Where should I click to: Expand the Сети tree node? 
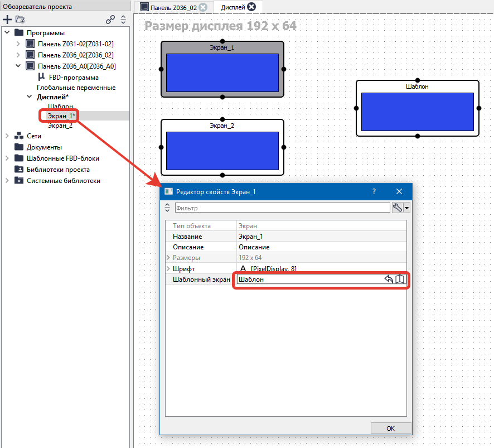(x=7, y=136)
